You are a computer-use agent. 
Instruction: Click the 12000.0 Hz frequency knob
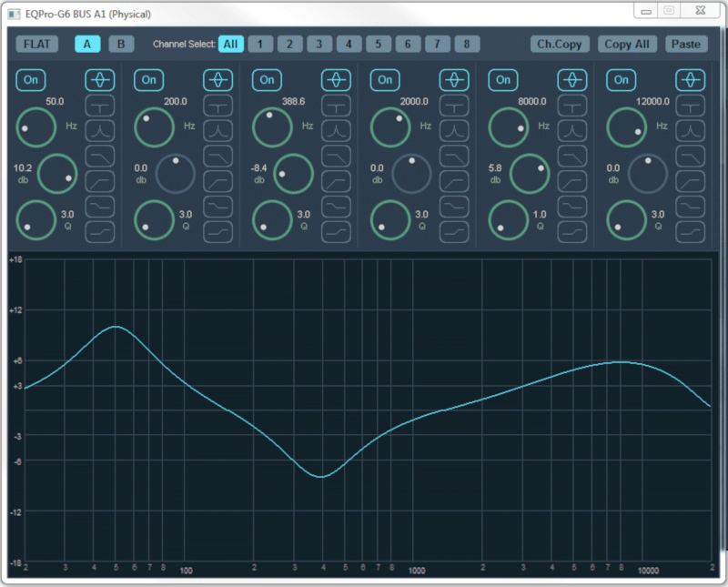(627, 127)
